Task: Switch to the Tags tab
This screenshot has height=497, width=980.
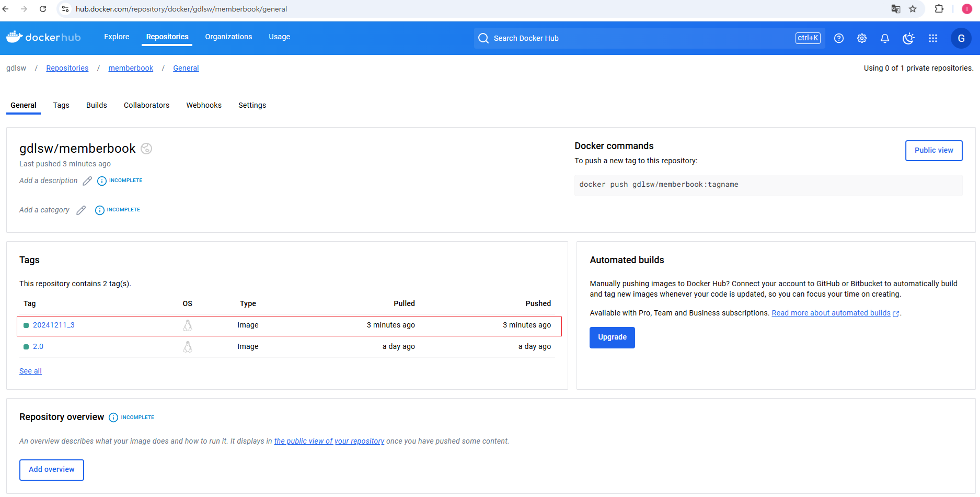Action: pyautogui.click(x=61, y=105)
